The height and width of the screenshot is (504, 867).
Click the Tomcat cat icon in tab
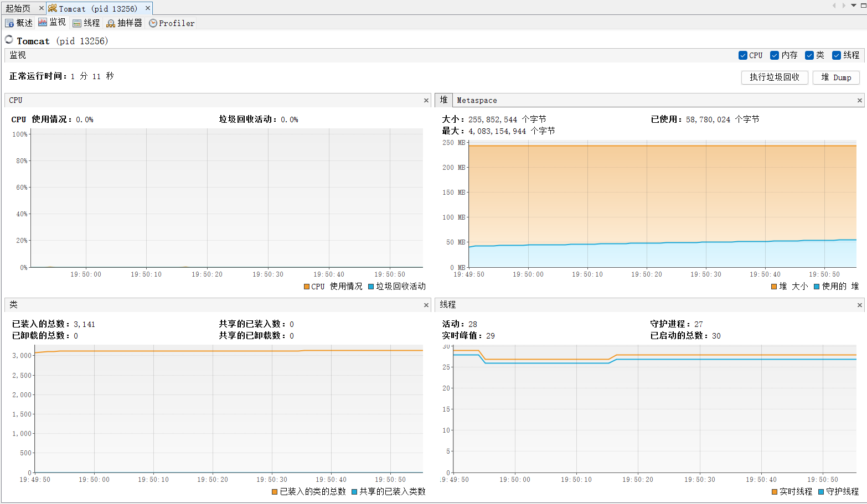(x=53, y=8)
